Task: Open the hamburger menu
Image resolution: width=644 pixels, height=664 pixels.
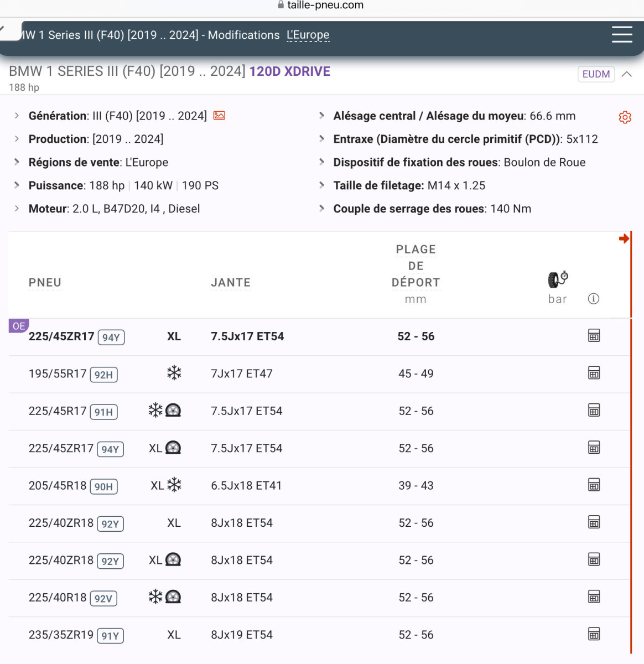Action: point(622,34)
